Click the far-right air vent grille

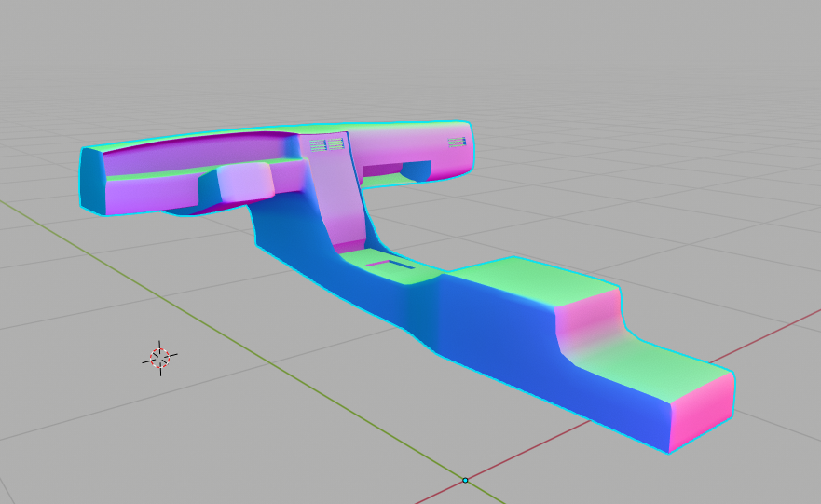(x=457, y=142)
